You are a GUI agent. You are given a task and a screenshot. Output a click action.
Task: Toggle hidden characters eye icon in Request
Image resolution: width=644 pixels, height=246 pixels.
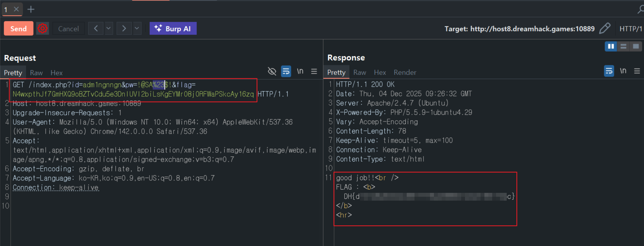272,71
